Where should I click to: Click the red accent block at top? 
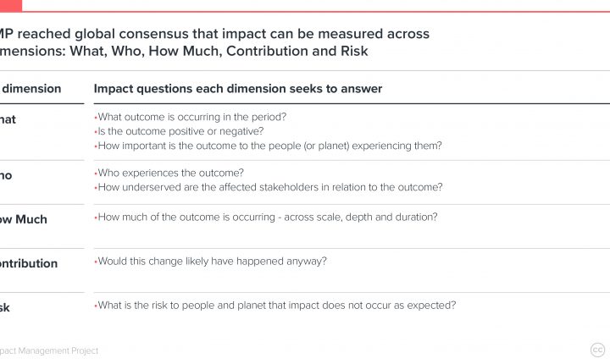[x=11, y=5]
